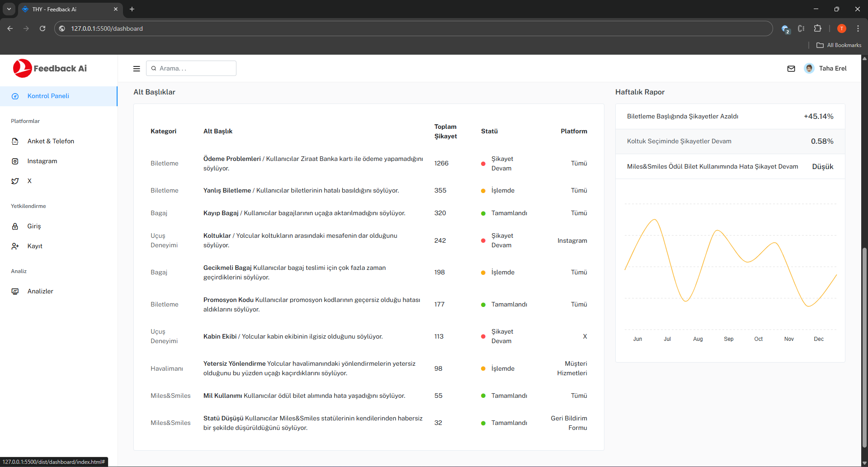This screenshot has width=868, height=467.
Task: Click the page vertical scrollbar thumb
Action: click(x=864, y=348)
